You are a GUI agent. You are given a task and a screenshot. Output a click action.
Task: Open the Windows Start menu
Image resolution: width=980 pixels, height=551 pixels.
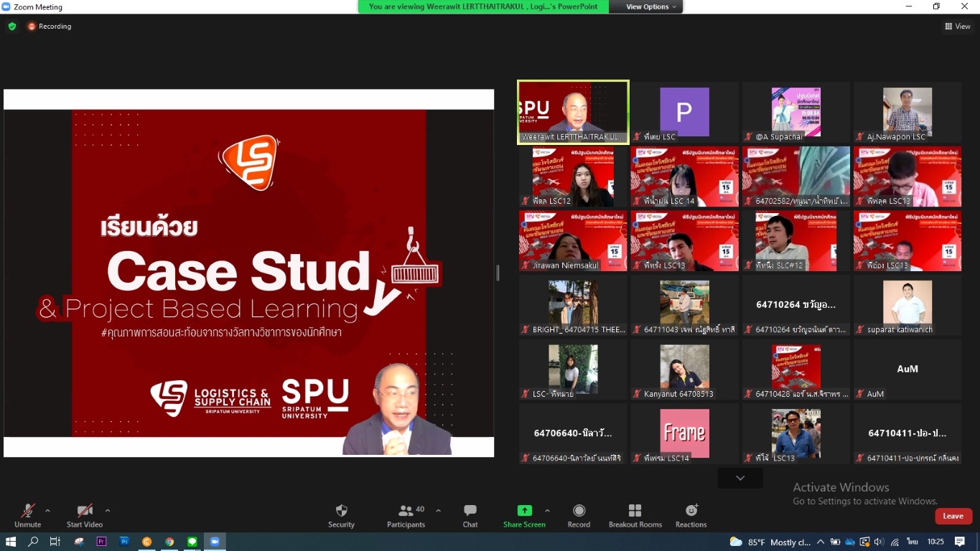point(11,542)
